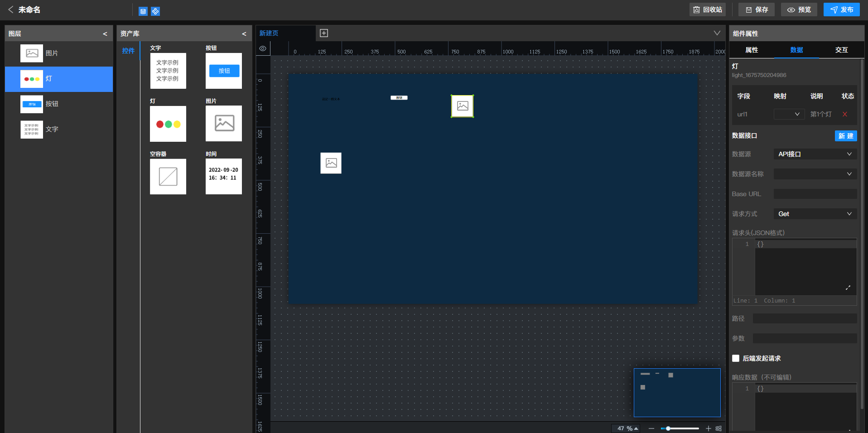
Task: Click the properties panel vertical scrollbar
Action: (x=862, y=234)
